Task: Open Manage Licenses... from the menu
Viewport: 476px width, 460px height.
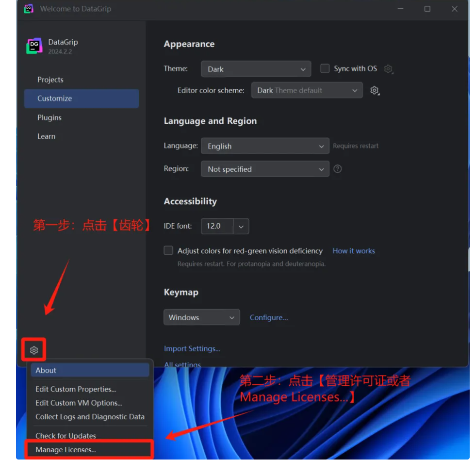Action: [89, 449]
